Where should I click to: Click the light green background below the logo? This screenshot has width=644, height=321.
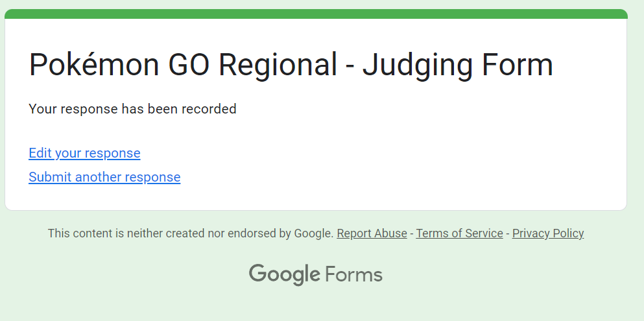[x=315, y=305]
